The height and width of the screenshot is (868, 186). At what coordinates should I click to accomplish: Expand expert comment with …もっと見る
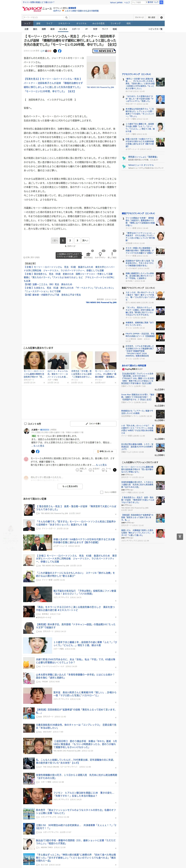click(x=38, y=446)
